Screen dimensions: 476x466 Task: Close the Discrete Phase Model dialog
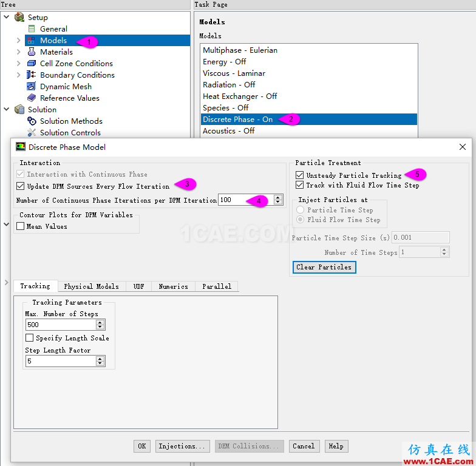463,147
